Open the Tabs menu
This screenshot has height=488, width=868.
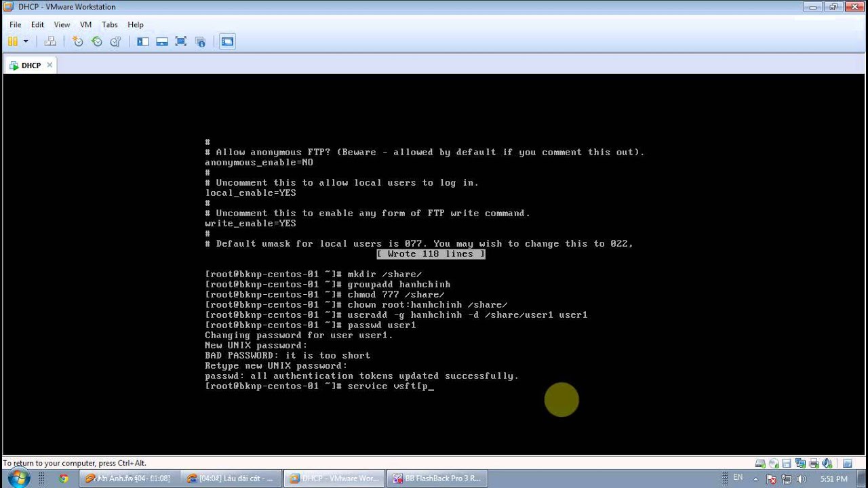point(109,24)
